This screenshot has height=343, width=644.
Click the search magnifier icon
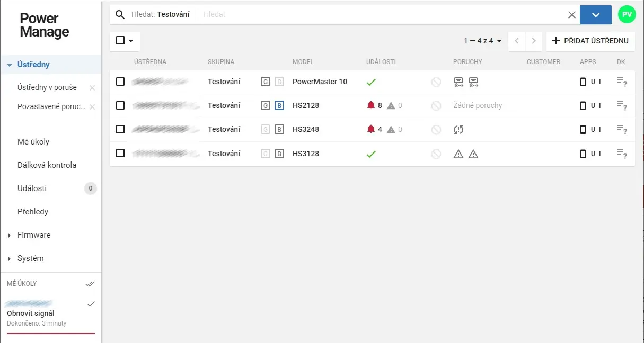pos(120,15)
